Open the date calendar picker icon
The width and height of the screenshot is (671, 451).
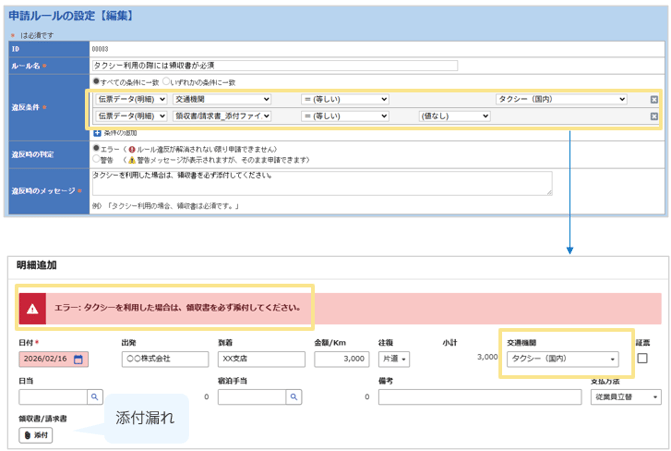(78, 359)
